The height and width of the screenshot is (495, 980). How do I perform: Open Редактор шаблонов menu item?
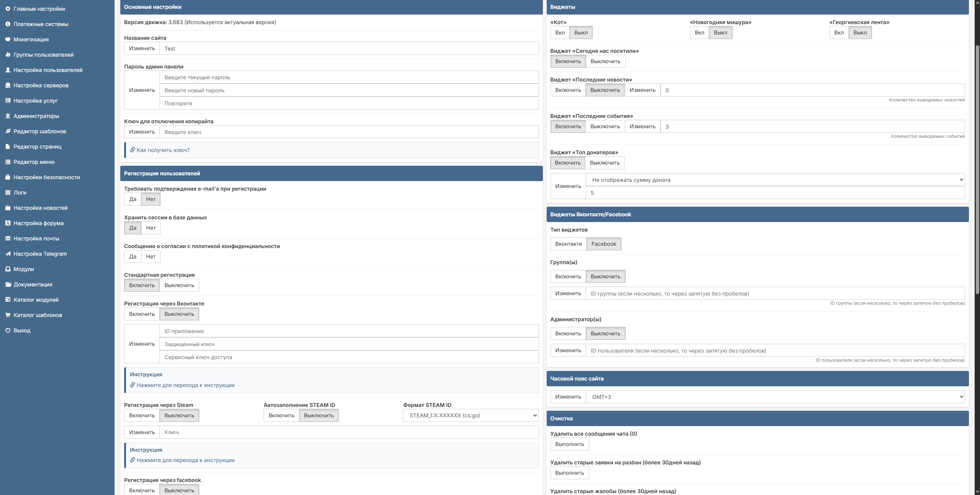[39, 131]
